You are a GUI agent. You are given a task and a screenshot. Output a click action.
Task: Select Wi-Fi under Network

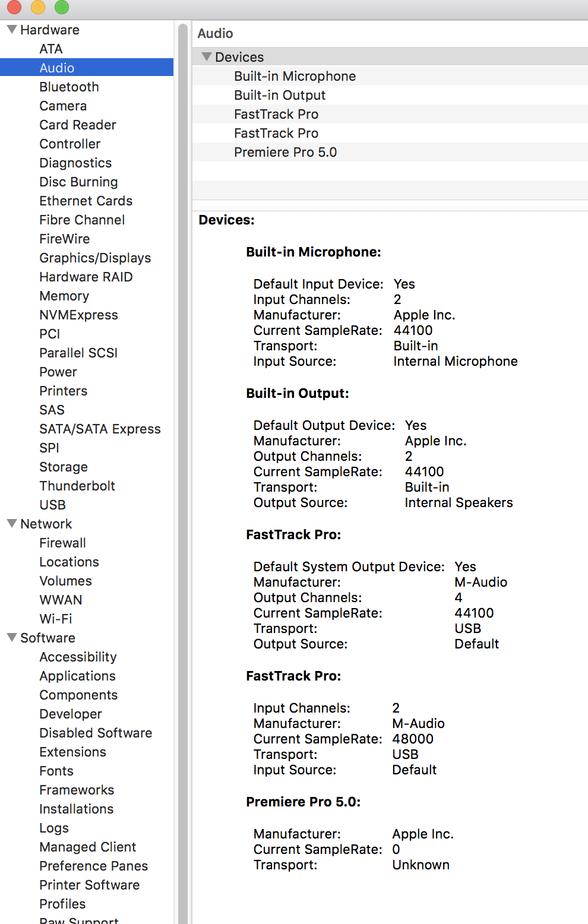pos(56,619)
